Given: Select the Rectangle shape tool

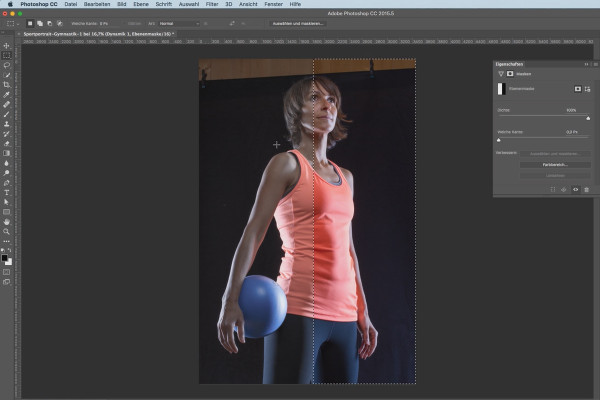Looking at the screenshot, I should pyautogui.click(x=7, y=212).
